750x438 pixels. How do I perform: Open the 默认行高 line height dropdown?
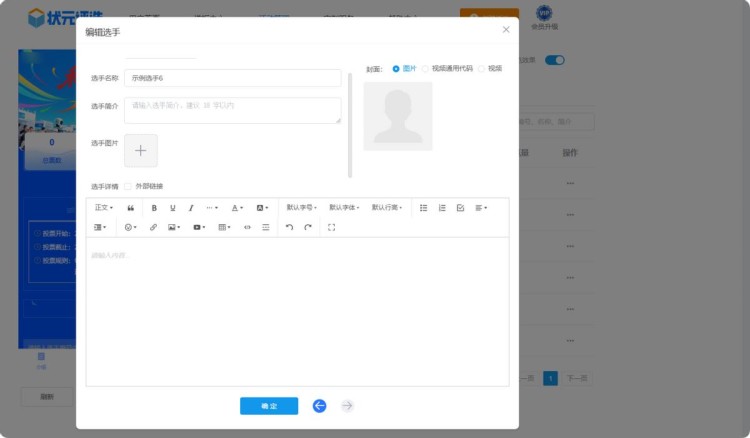(x=387, y=208)
